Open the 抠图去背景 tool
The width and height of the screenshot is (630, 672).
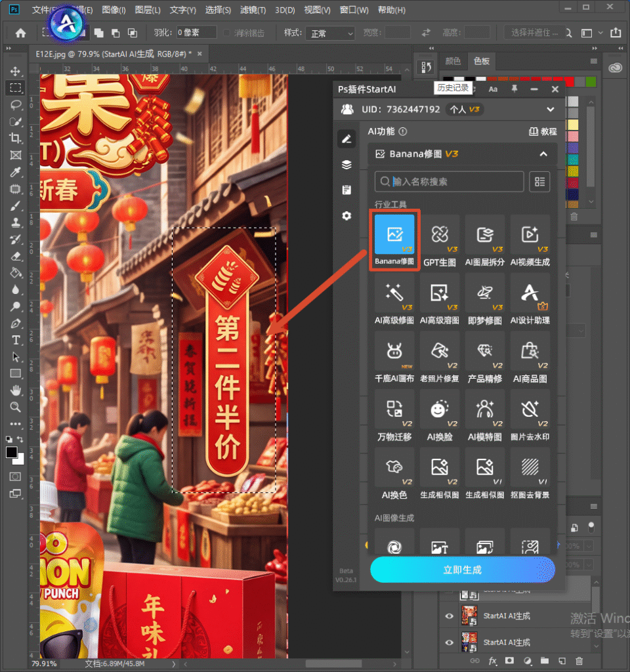(x=530, y=474)
